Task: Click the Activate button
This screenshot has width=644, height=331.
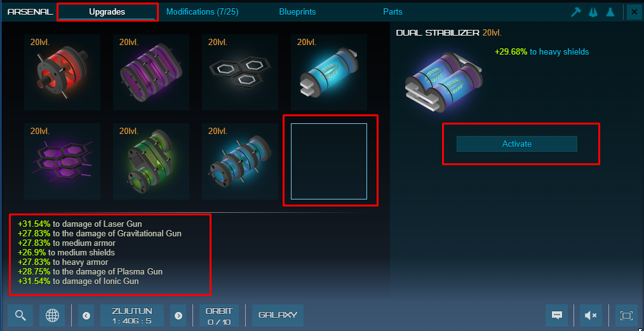Action: tap(517, 144)
